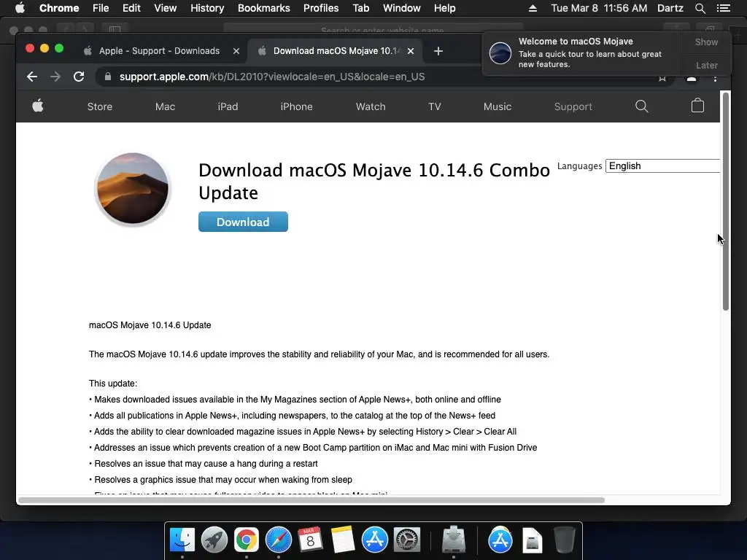Viewport: 747px width, 560px height.
Task: Go to Mac in Apple navigation
Action: tap(166, 106)
